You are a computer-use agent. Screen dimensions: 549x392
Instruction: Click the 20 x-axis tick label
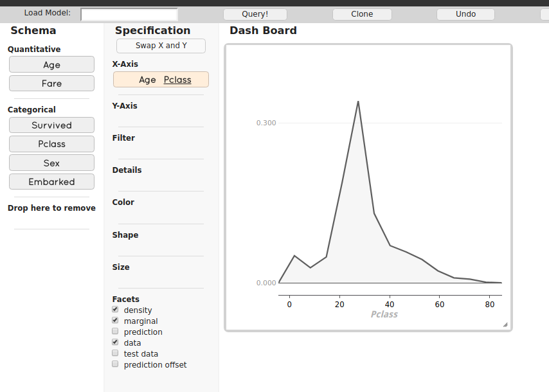339,305
